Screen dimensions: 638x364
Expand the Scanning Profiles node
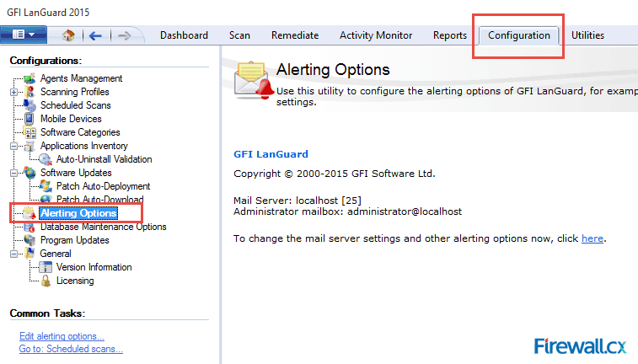13,92
